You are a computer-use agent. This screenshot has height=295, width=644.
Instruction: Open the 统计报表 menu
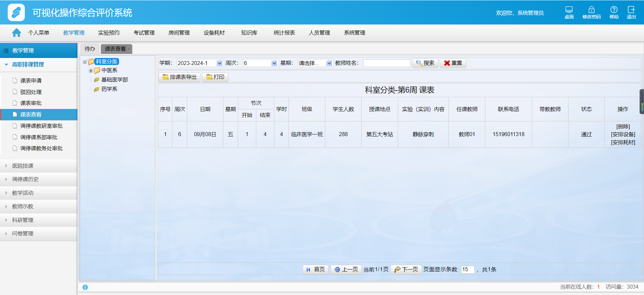284,33
